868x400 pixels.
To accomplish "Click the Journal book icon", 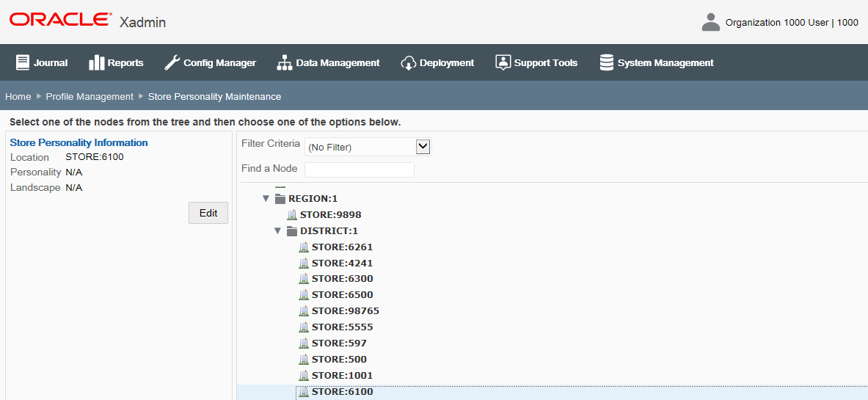I will 23,62.
